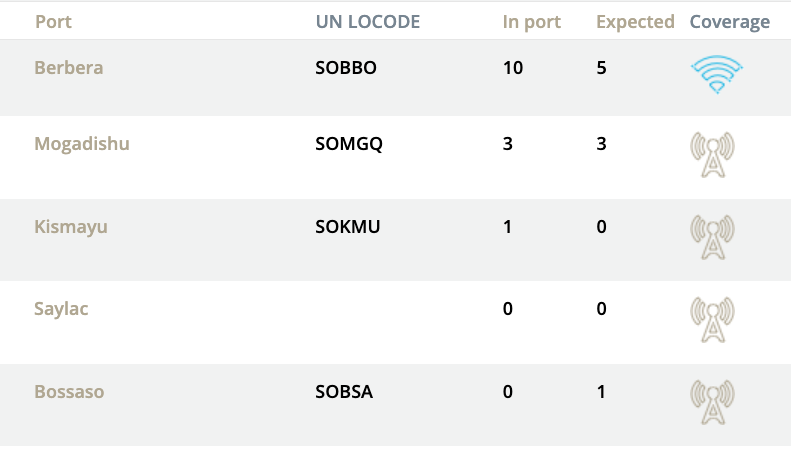Open the Bossaso port link
791x449 pixels.
click(x=69, y=392)
